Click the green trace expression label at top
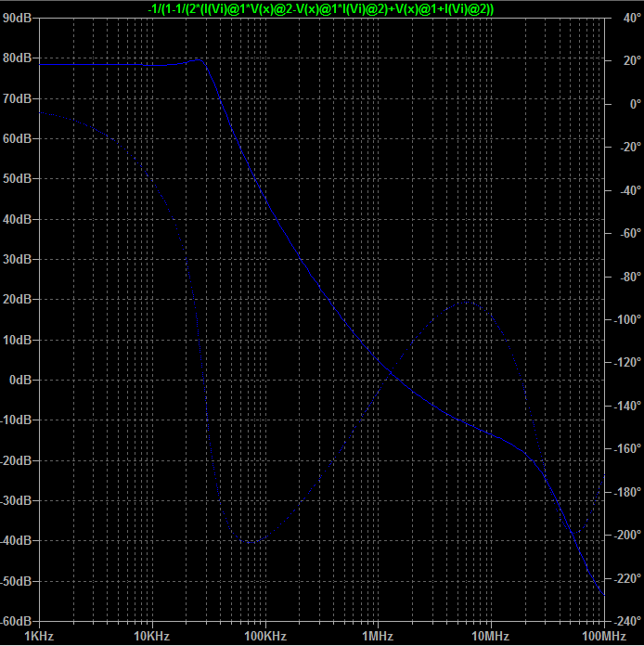The image size is (644, 646). tap(320, 8)
